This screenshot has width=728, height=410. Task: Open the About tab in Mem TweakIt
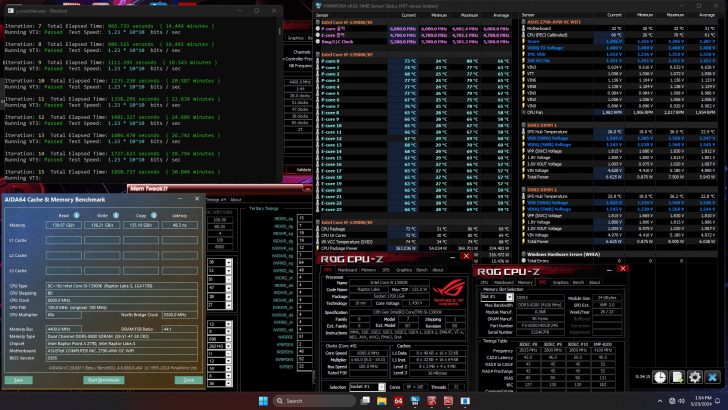[x=236, y=200]
